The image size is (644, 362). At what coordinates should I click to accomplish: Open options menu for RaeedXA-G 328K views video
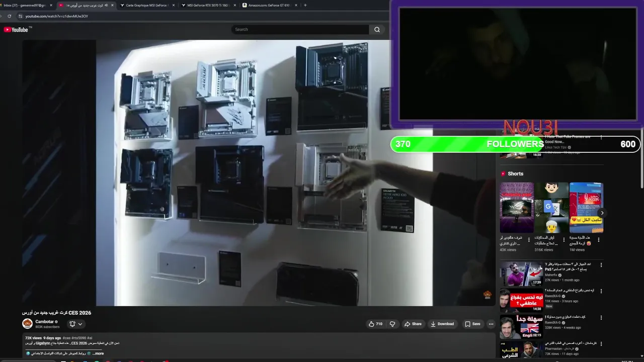click(x=601, y=318)
